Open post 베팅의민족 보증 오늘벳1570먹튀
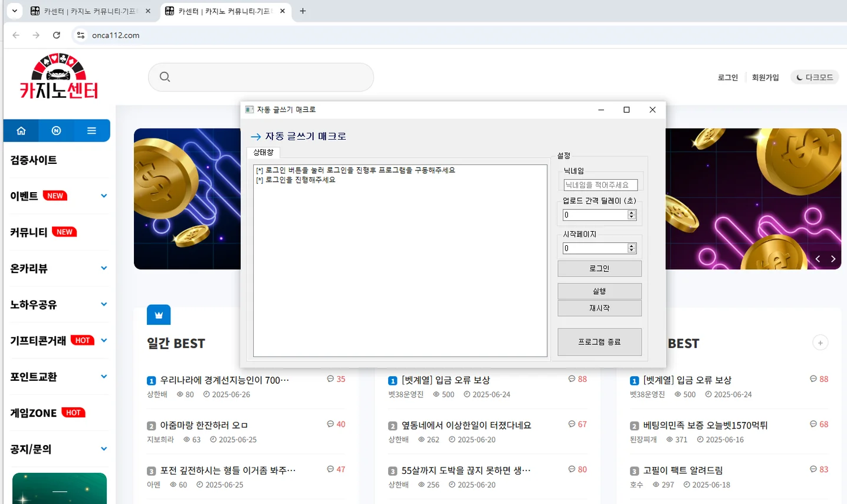 pyautogui.click(x=705, y=426)
